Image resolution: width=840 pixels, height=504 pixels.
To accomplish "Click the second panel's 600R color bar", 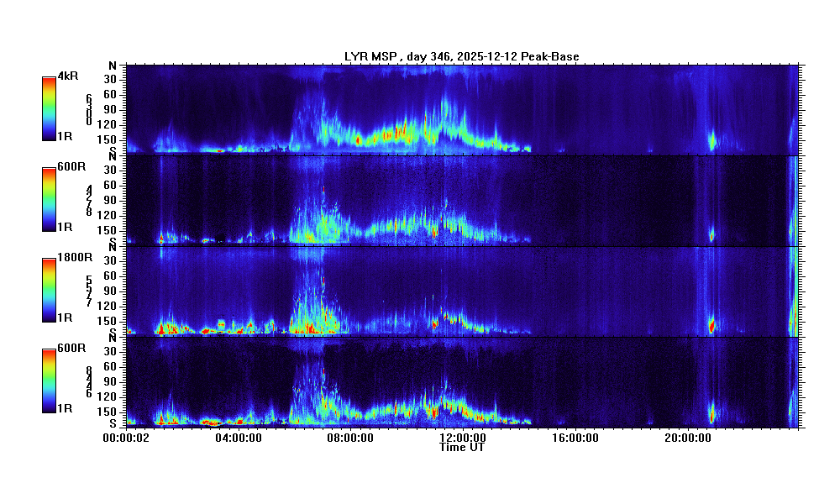I will pos(49,199).
